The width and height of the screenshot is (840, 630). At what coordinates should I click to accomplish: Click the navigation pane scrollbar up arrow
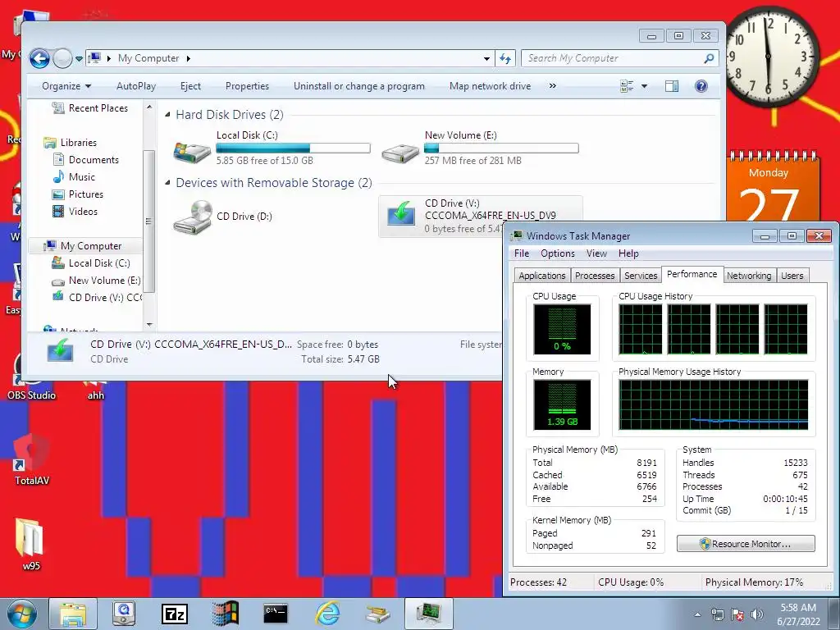point(149,107)
